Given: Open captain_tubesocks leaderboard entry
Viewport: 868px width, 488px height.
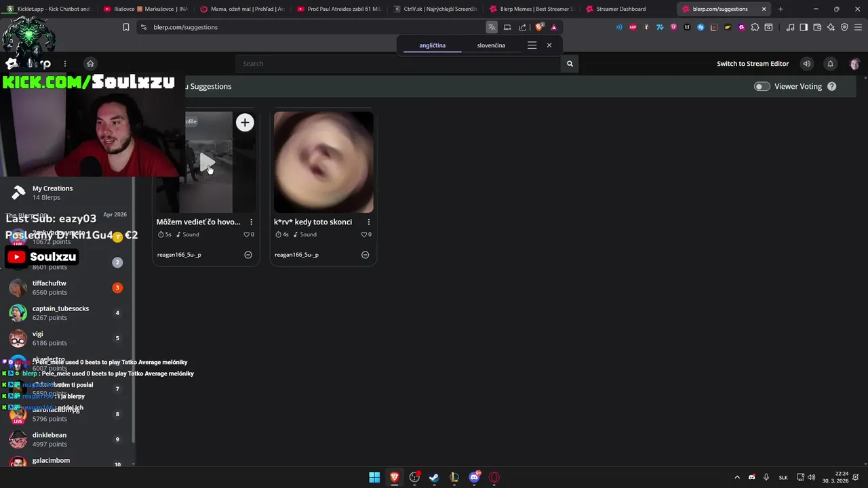Looking at the screenshot, I should [x=66, y=313].
